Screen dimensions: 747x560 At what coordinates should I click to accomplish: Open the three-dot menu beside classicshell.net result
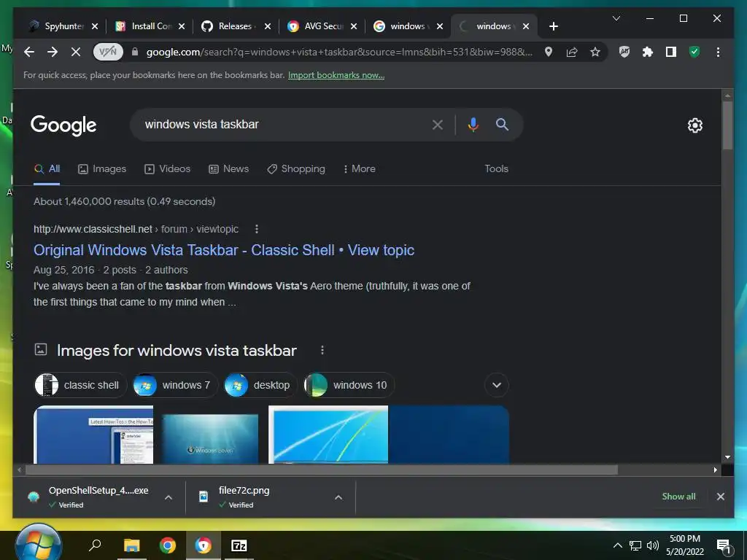point(257,229)
